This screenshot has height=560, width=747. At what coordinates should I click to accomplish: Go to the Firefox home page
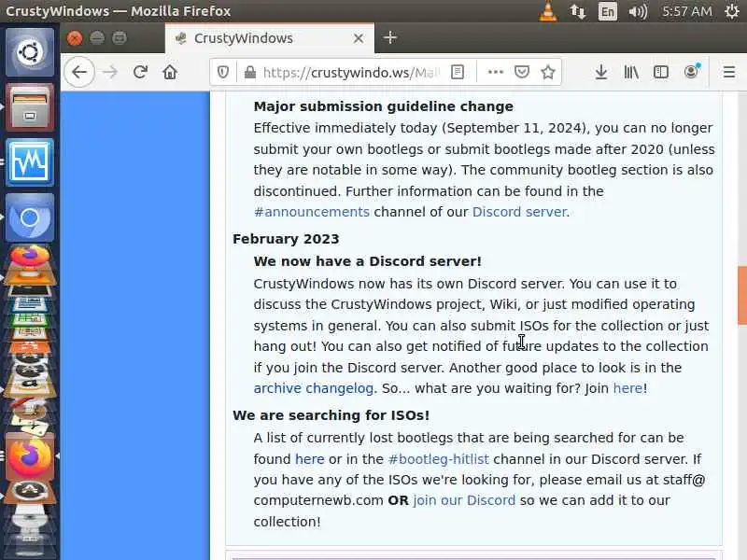(x=170, y=73)
